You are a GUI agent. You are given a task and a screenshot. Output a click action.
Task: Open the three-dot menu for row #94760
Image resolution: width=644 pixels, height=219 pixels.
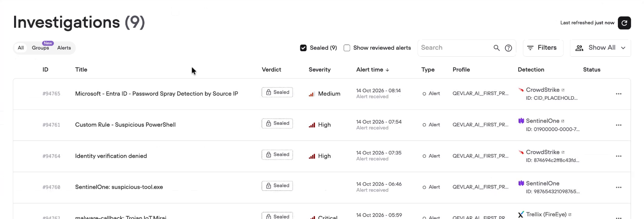tap(618, 187)
